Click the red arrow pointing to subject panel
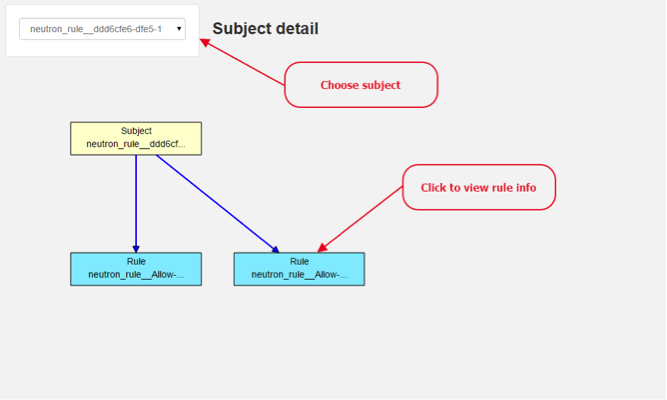This screenshot has height=400, width=667. pyautogui.click(x=242, y=62)
